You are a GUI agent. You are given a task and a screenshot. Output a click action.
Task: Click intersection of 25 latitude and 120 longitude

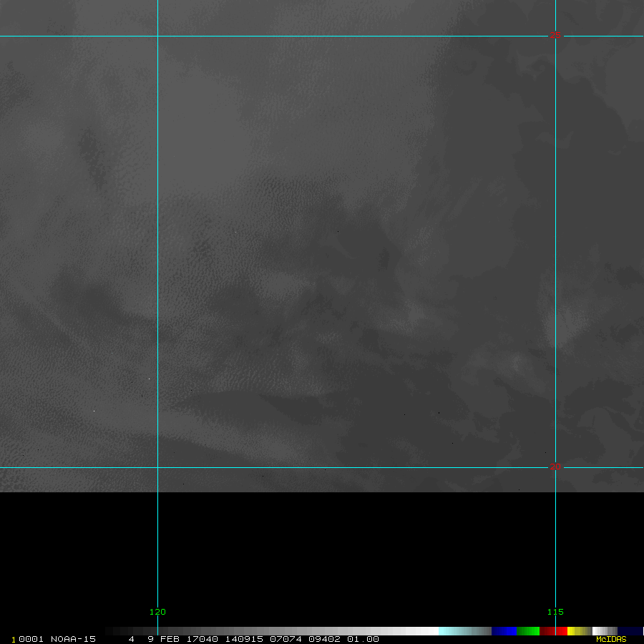click(157, 36)
